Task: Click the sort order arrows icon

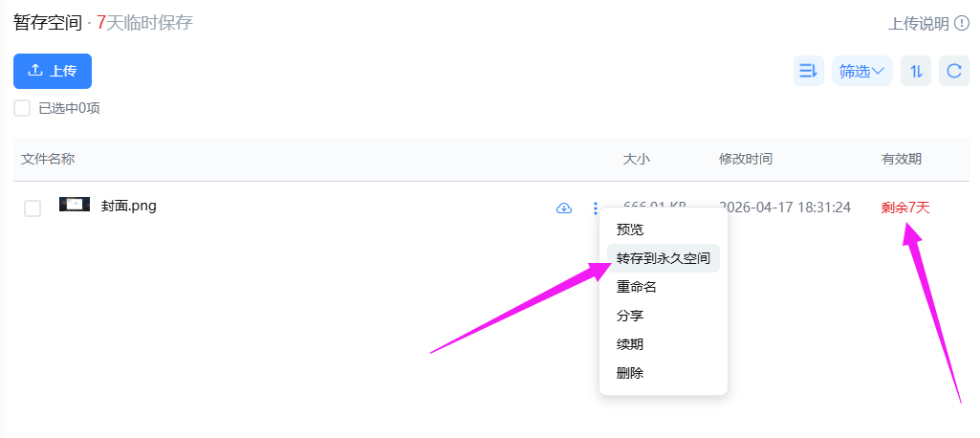Action: [915, 71]
